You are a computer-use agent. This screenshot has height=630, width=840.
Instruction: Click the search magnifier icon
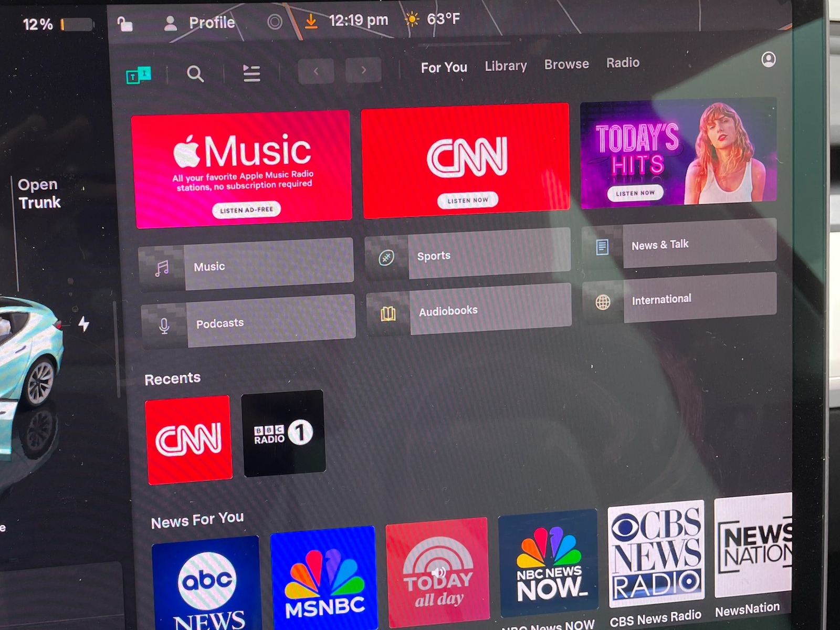tap(195, 74)
